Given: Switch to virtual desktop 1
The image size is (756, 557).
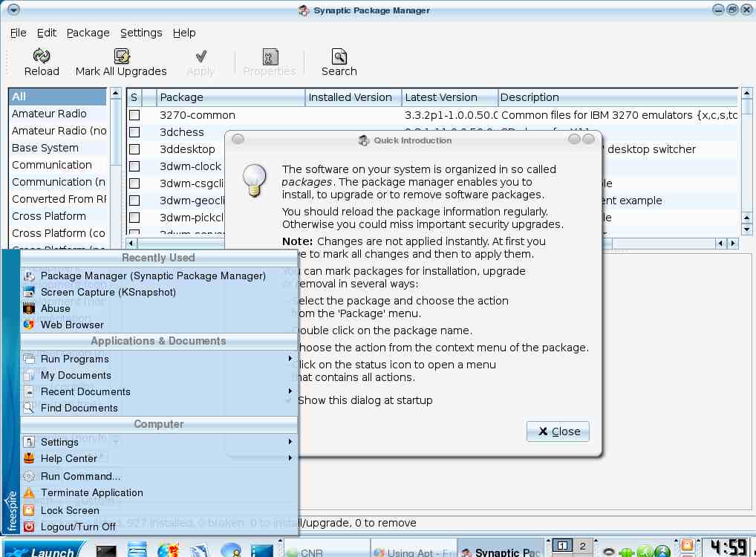Looking at the screenshot, I should pyautogui.click(x=562, y=546).
